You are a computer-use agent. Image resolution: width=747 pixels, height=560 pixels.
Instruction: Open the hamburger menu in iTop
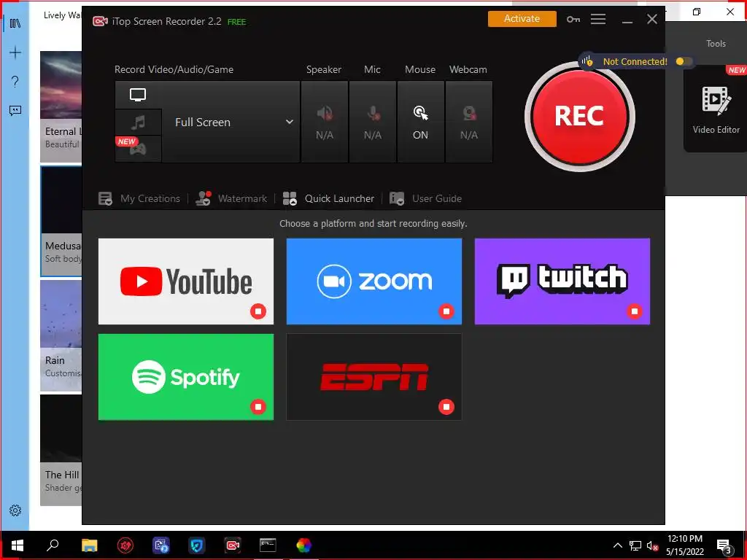[x=598, y=19]
